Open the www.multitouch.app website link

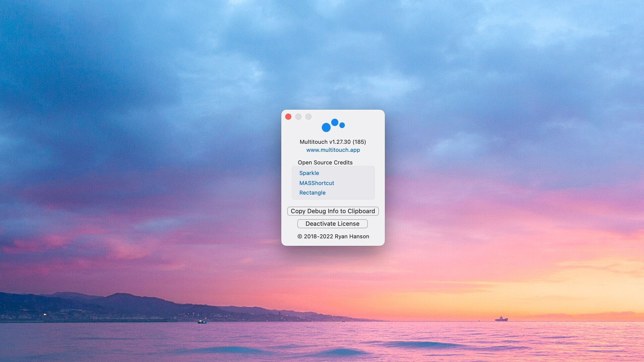333,150
